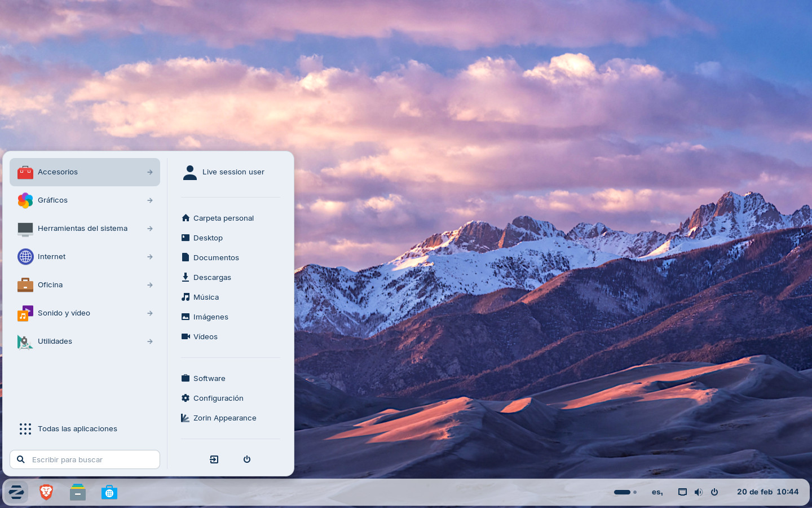Screen dimensions: 812x508
Task: Expand the Utilidades category arrow
Action: [x=150, y=341]
